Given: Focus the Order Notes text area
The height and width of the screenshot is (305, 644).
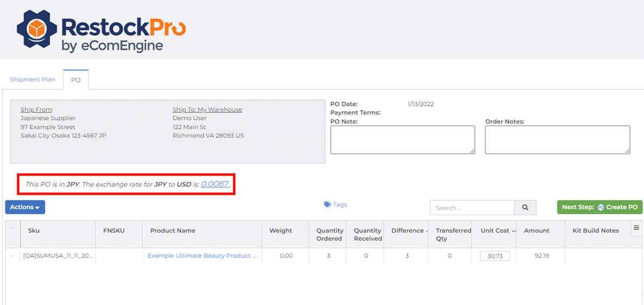Looking at the screenshot, I should coord(557,140).
